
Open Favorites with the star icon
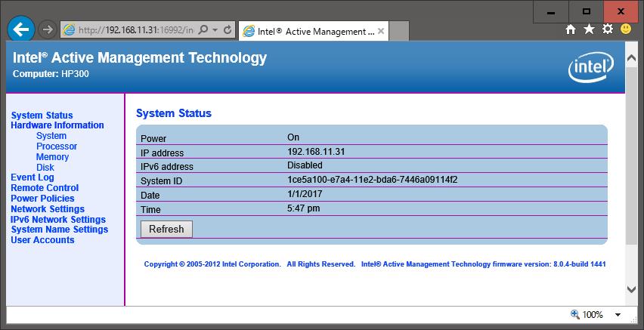[x=589, y=29]
